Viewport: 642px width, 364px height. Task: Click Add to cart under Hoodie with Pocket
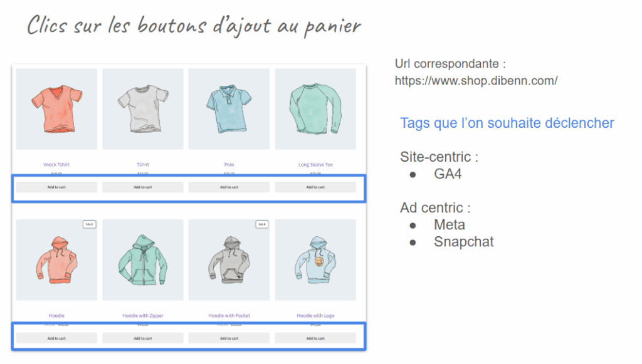click(x=229, y=338)
